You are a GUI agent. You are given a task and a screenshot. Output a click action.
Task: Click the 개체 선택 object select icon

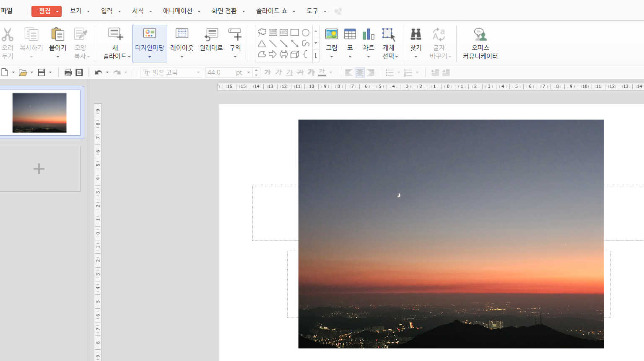click(389, 34)
